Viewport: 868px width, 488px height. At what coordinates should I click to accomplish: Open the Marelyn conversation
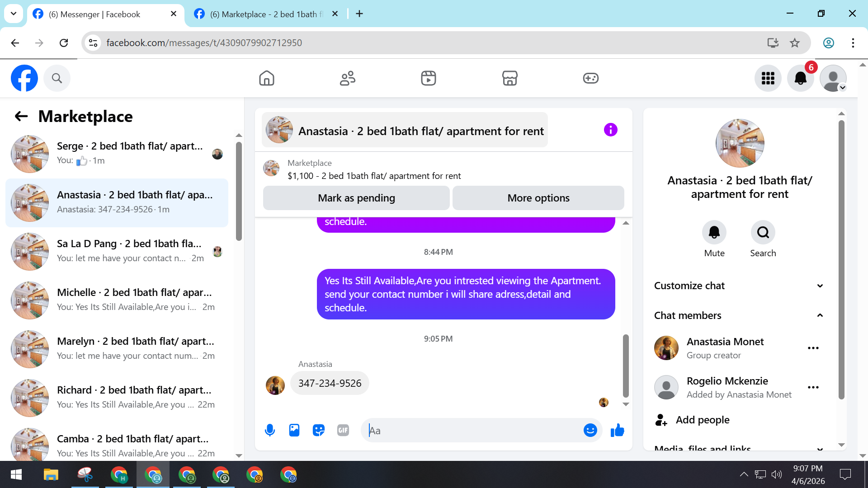[117, 349]
